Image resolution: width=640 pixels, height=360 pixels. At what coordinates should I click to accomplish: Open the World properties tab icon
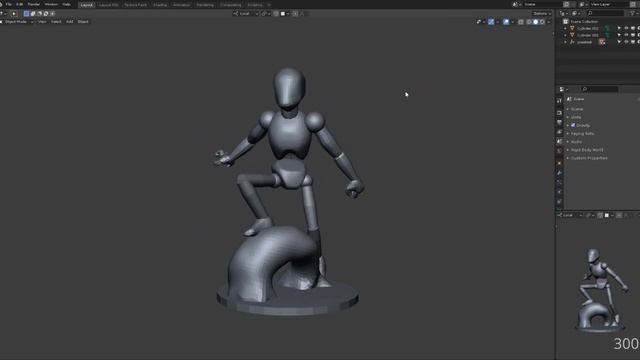pos(559,151)
